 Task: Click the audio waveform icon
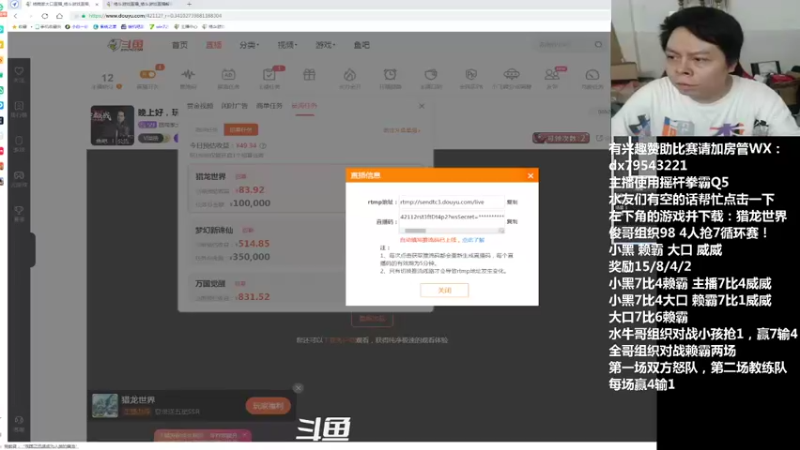(x=188, y=74)
